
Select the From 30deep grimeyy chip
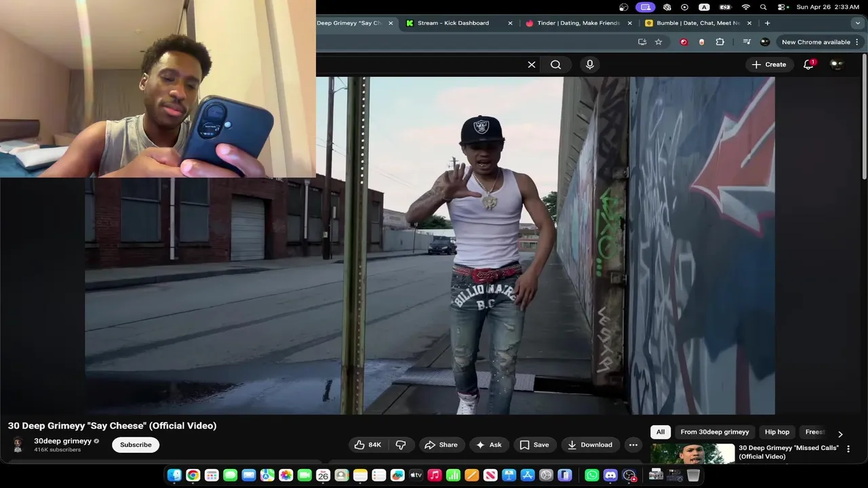click(715, 432)
